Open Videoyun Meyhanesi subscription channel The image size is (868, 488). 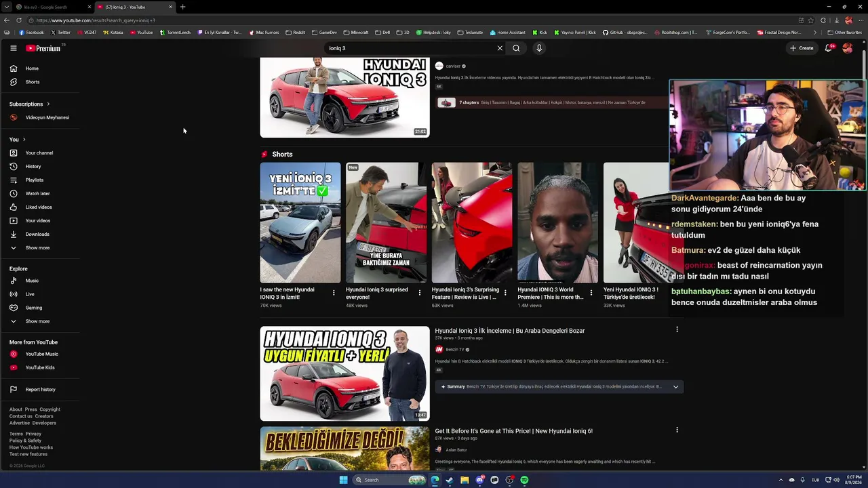pos(39,117)
